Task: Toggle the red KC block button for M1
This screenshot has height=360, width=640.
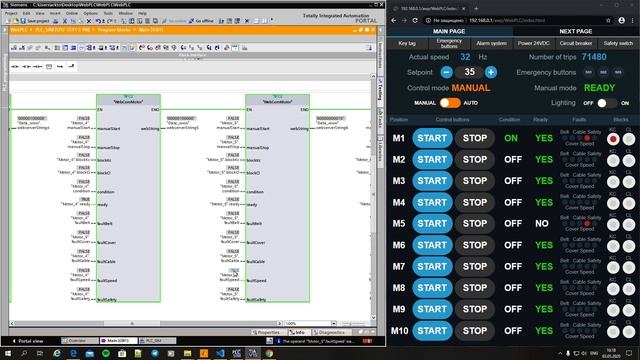Action: click(x=613, y=139)
